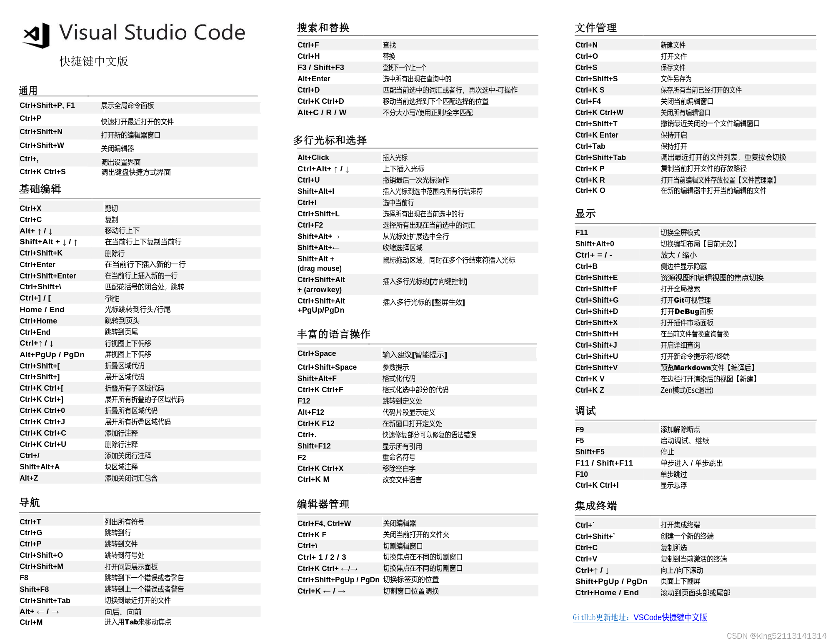Click the 快捷键中文版 subtitle text
The height and width of the screenshot is (644, 833).
point(94,62)
